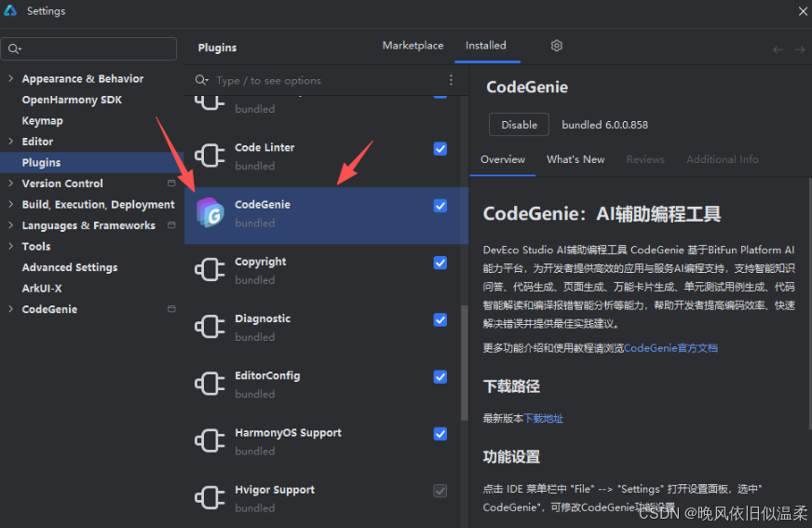This screenshot has width=812, height=528.
Task: Click the CodeGenie plugin logo icon
Action: 210,212
